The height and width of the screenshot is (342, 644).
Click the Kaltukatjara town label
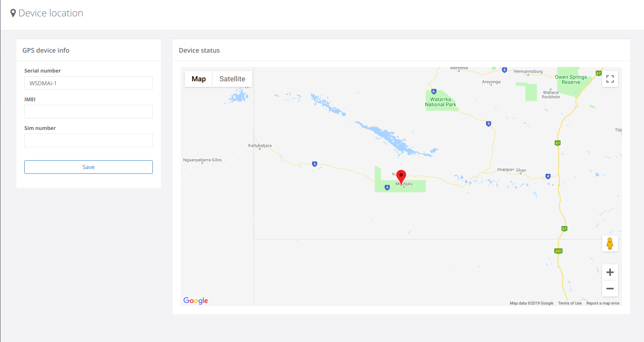(x=260, y=145)
